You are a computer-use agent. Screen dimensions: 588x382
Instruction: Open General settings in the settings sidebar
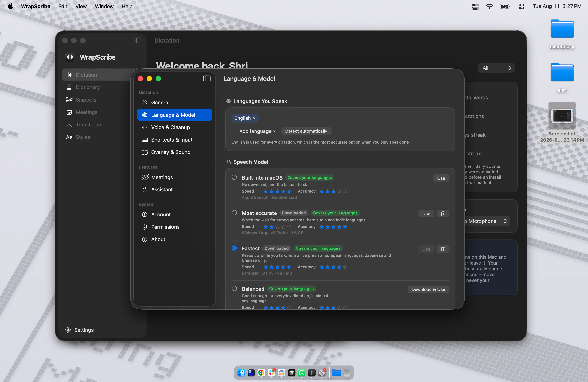tap(174, 102)
